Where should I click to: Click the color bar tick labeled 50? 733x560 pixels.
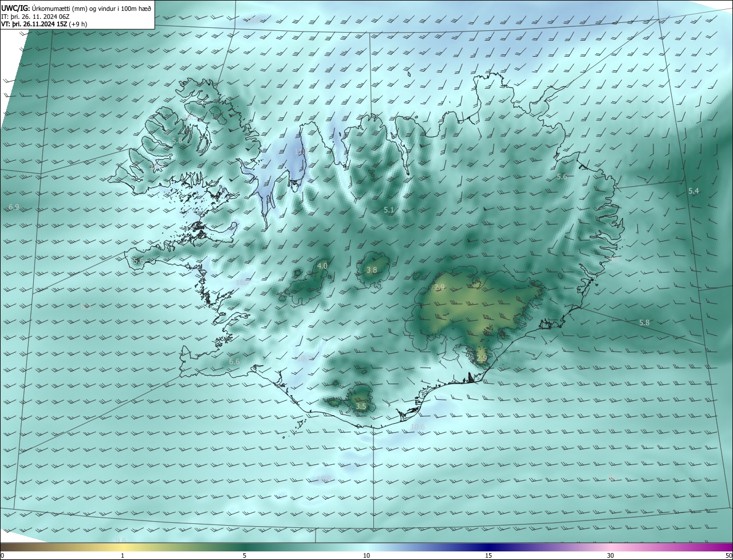[x=728, y=555]
